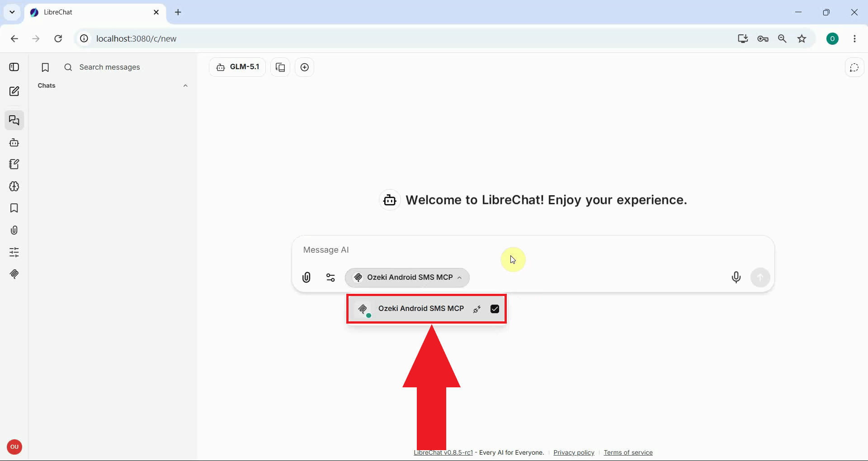868x461 pixels.
Task: Open the tab search dropdown arrow
Action: (x=12, y=12)
